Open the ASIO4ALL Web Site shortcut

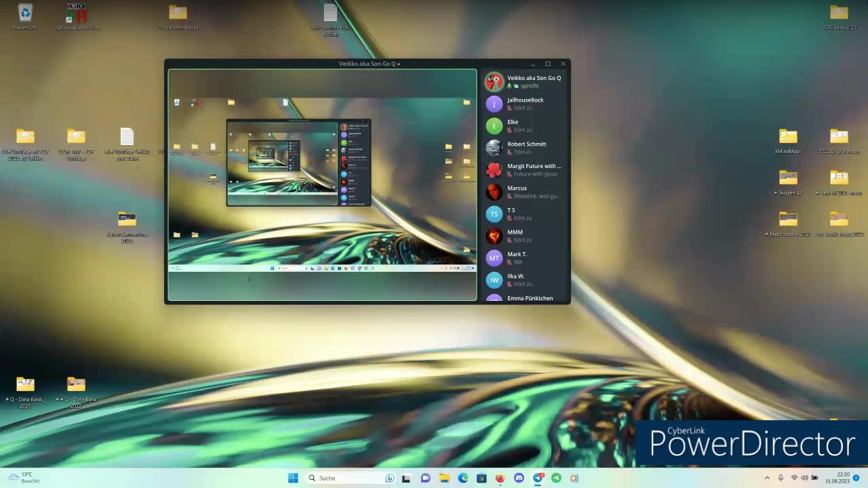(76, 17)
